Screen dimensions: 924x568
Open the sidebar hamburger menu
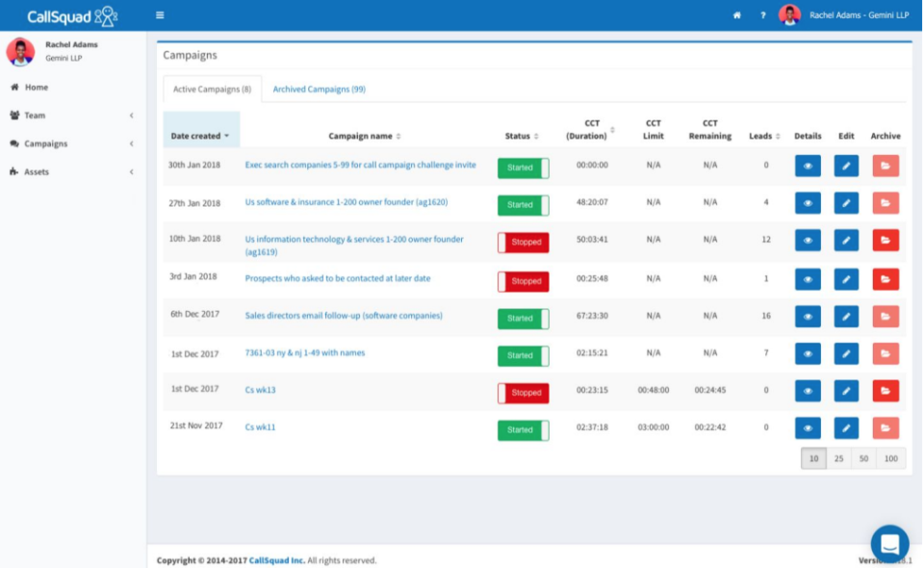(160, 15)
